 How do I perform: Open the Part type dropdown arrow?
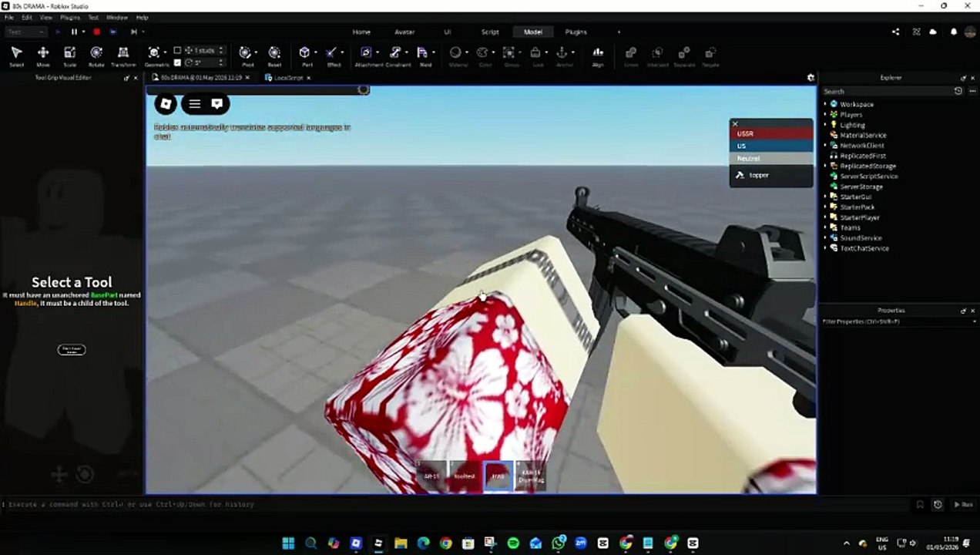click(316, 53)
